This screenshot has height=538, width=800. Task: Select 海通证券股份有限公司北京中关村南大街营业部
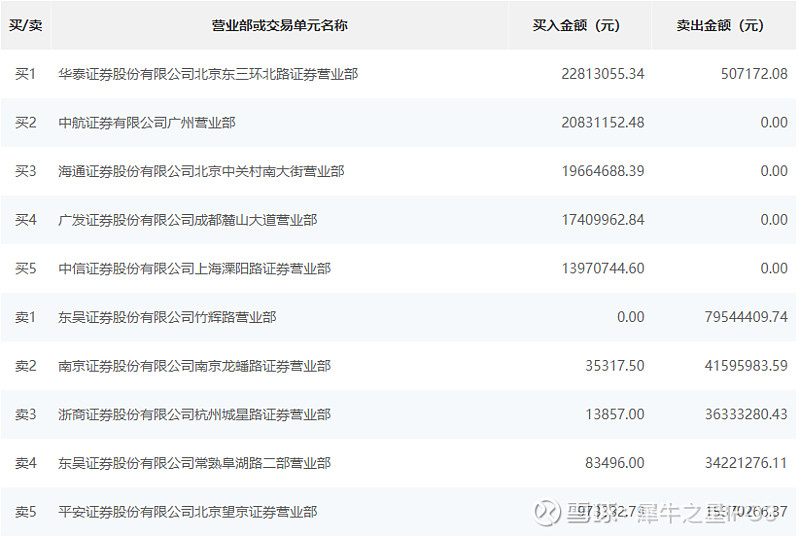tap(202, 171)
